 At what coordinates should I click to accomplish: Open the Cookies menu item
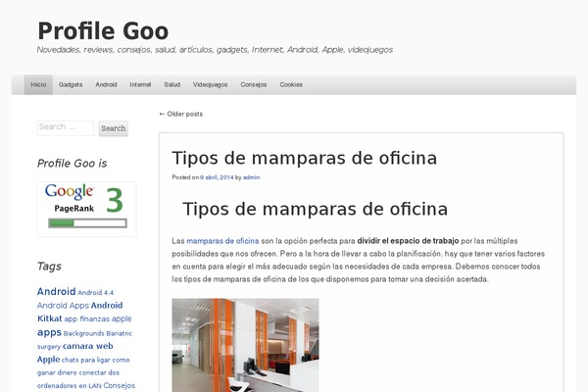291,85
